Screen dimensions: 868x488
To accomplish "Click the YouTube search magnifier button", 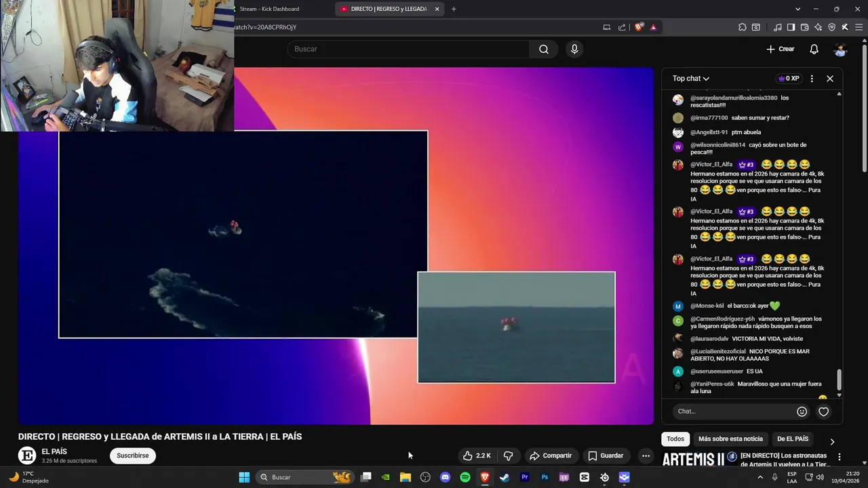I will pyautogui.click(x=543, y=49).
